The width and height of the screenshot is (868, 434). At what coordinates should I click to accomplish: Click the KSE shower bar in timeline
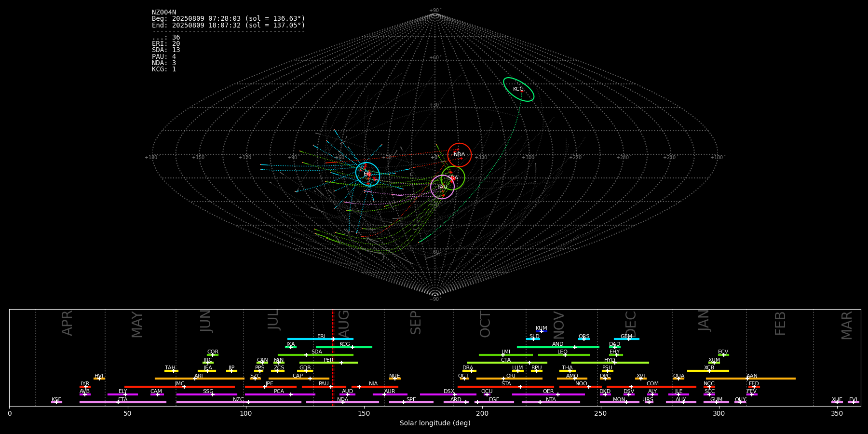point(56,402)
